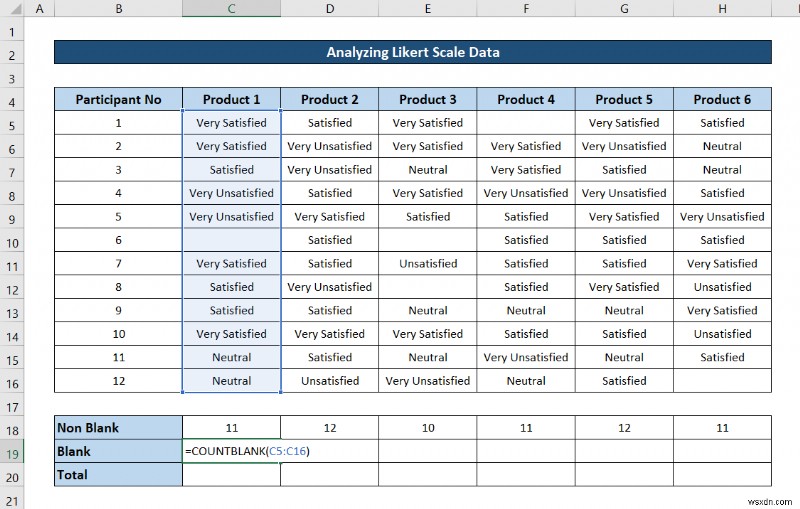This screenshot has width=800, height=509.
Task: Click 'Very Unsatisfied' in Product 4 for participant 4
Action: tap(526, 193)
